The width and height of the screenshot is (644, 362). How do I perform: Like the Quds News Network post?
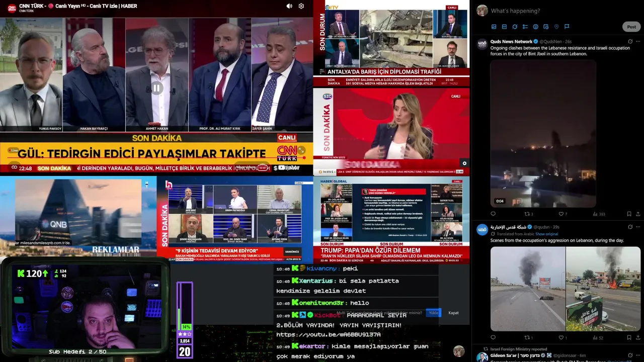562,214
